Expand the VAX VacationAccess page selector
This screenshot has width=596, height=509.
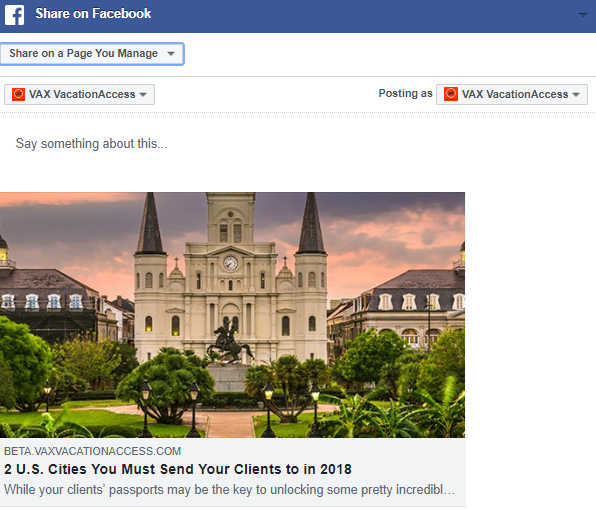click(79, 94)
